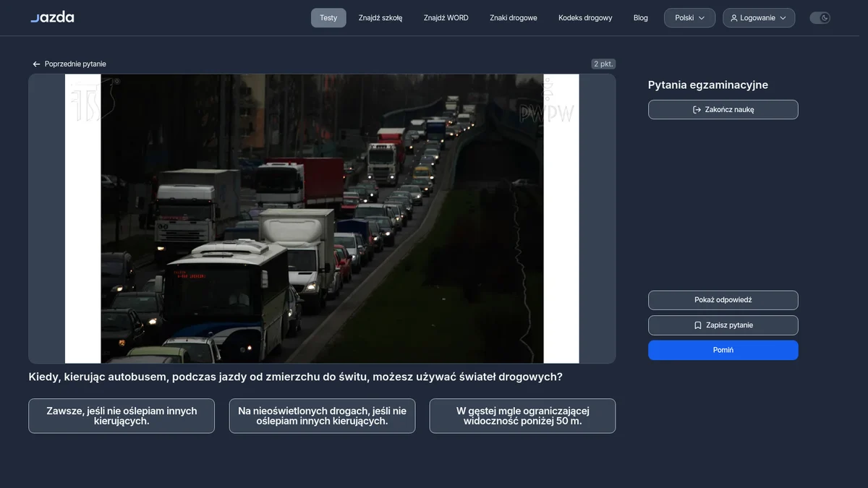Skip question with Pomiń button
Viewport: 868px width, 488px height.
tap(723, 350)
